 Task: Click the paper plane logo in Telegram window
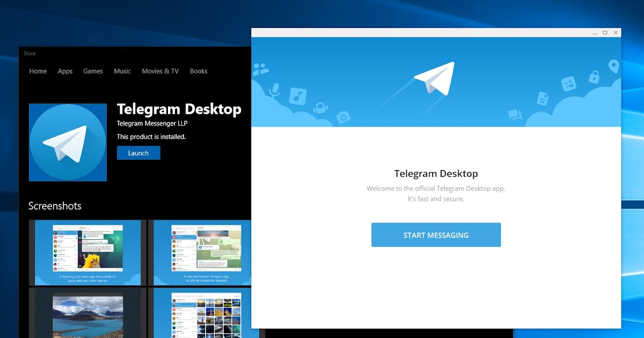[x=435, y=79]
